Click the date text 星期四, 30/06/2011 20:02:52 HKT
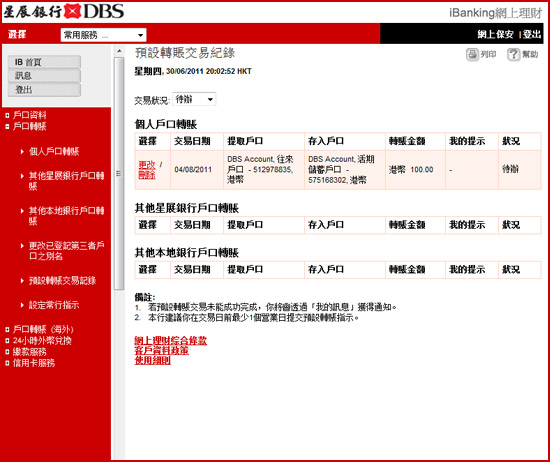The image size is (550, 462). click(x=193, y=71)
